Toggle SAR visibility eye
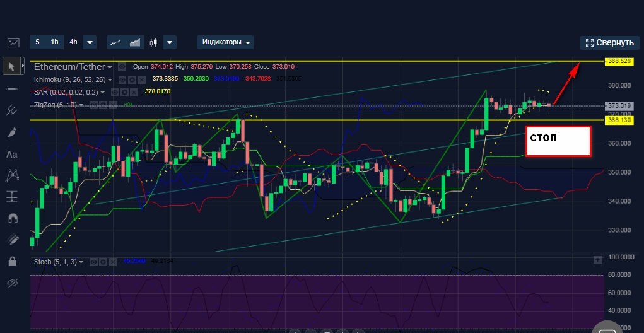The width and height of the screenshot is (644, 333). coord(115,92)
